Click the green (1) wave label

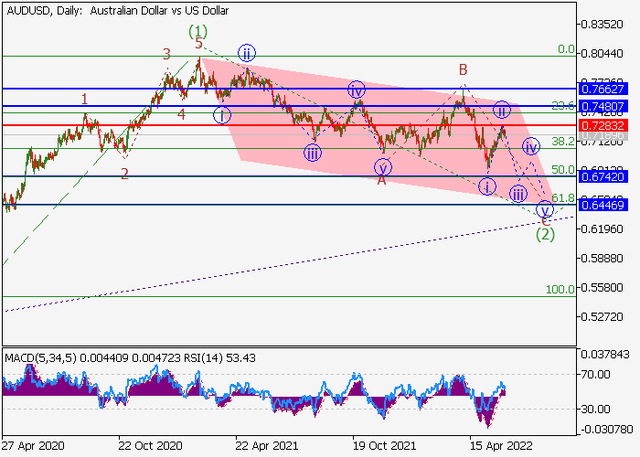pyautogui.click(x=198, y=31)
